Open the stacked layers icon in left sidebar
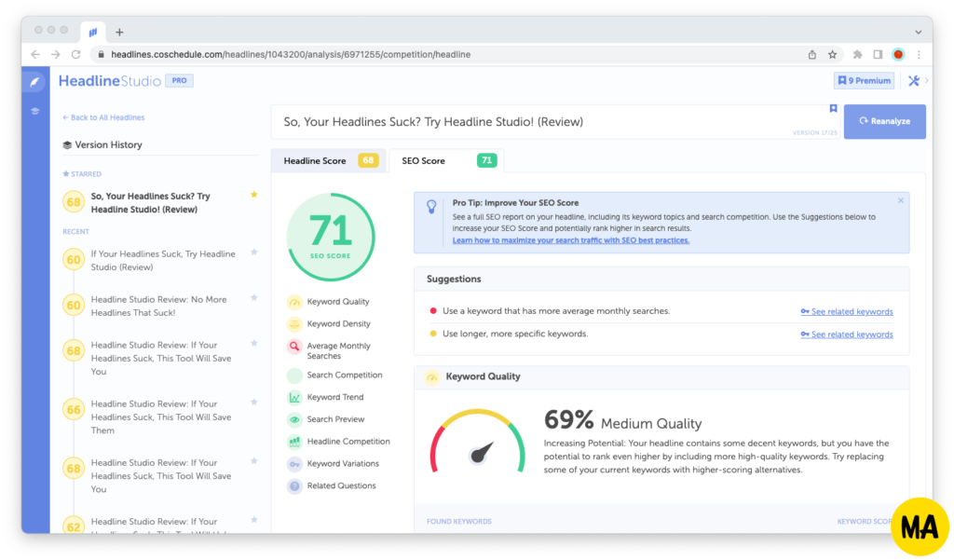 pos(35,111)
